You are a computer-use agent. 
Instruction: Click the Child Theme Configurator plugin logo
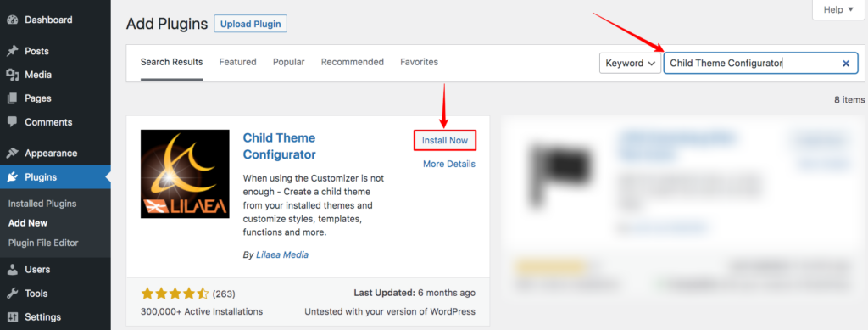tap(185, 174)
